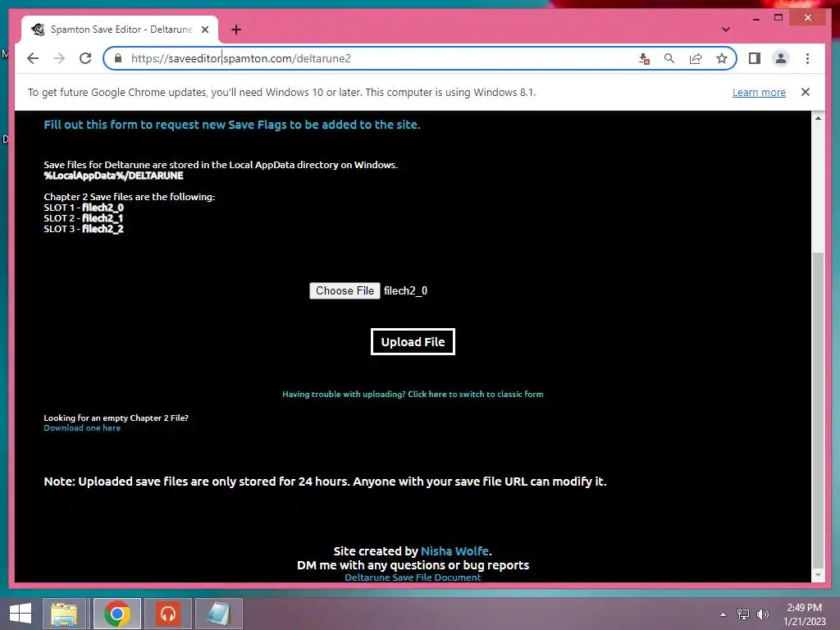The height and width of the screenshot is (630, 840).
Task: Open the taskbar clock and date
Action: click(x=804, y=614)
